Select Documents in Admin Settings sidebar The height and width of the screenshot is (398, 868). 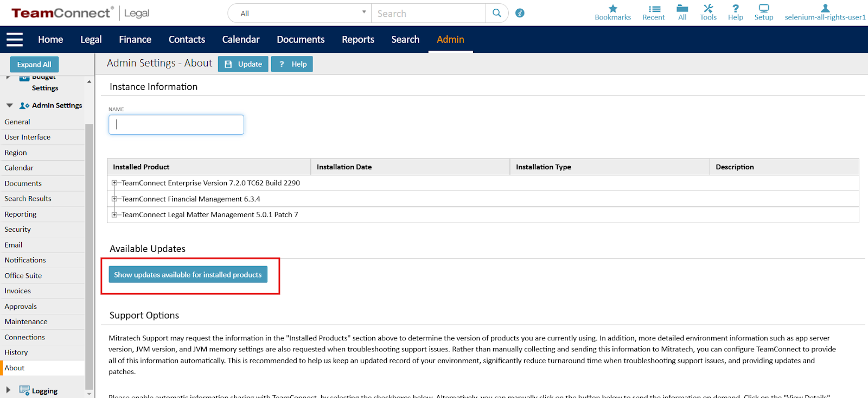42,184
